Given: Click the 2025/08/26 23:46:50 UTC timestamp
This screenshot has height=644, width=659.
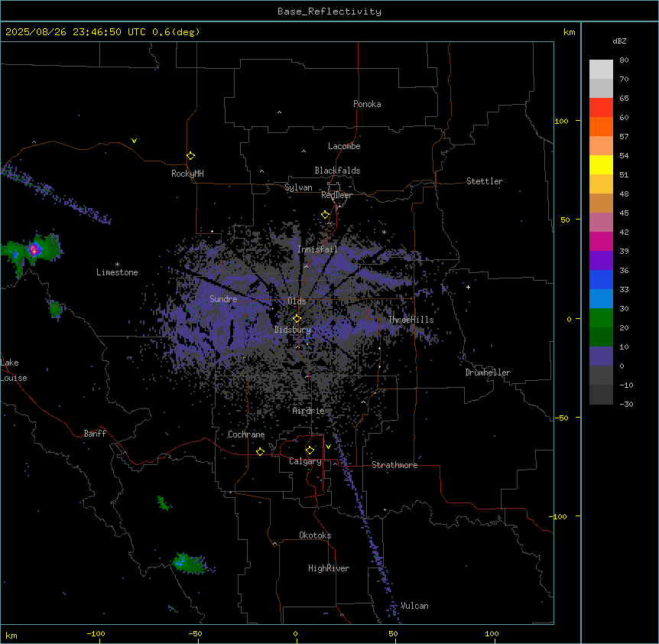Looking at the screenshot, I should pyautogui.click(x=76, y=32).
